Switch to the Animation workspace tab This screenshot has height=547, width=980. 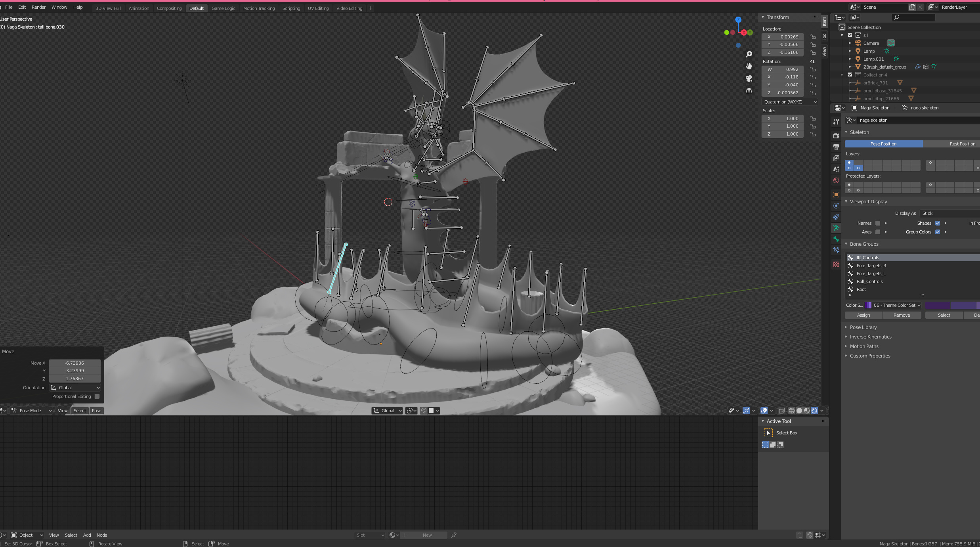point(139,8)
